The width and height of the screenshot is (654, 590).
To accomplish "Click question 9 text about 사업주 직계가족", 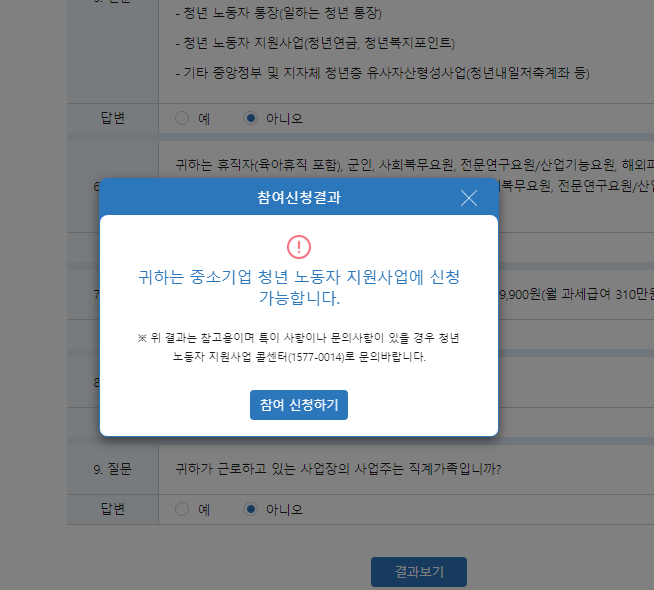I will (x=338, y=469).
